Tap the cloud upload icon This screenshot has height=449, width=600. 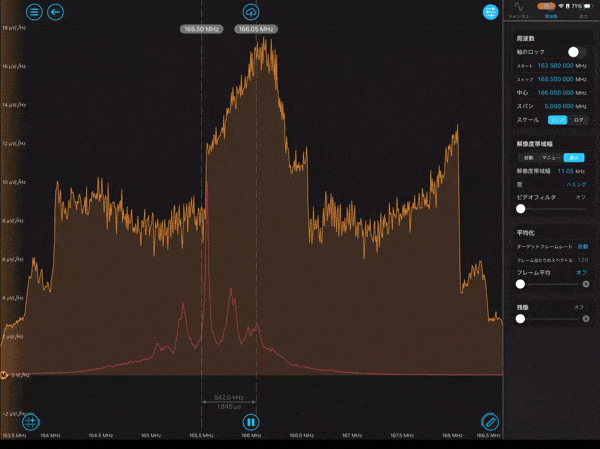pos(251,12)
